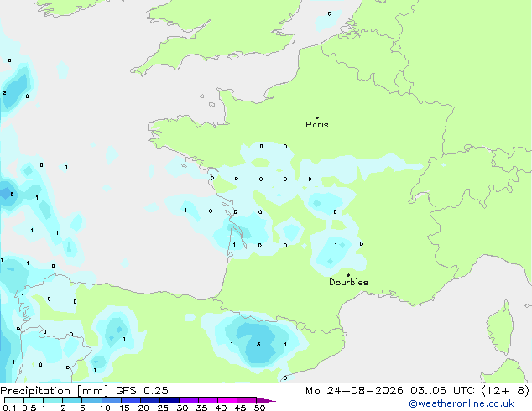Pick the 30–35 mm purple legend swatch
The image size is (532, 411).
coord(188,400)
